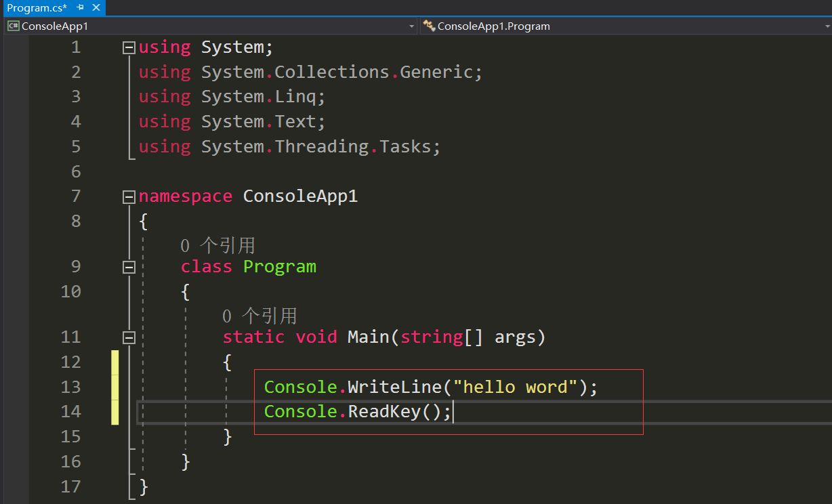Click the class keyword on line 9
Image resolution: width=832 pixels, height=504 pixels.
(206, 267)
